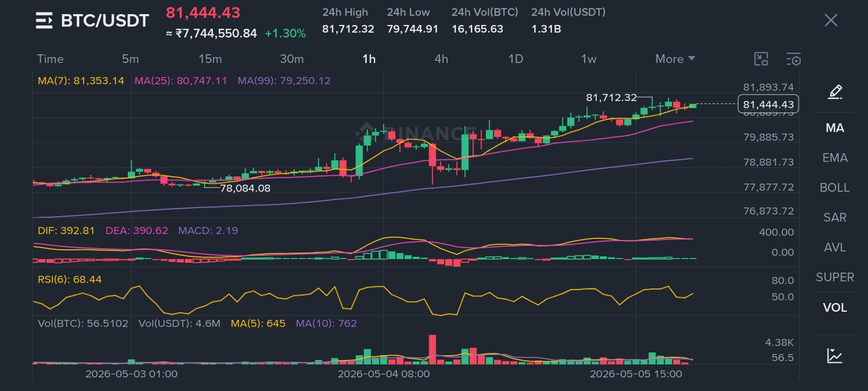
Task: Click the large red price 81,444.43 header
Action: pos(203,12)
